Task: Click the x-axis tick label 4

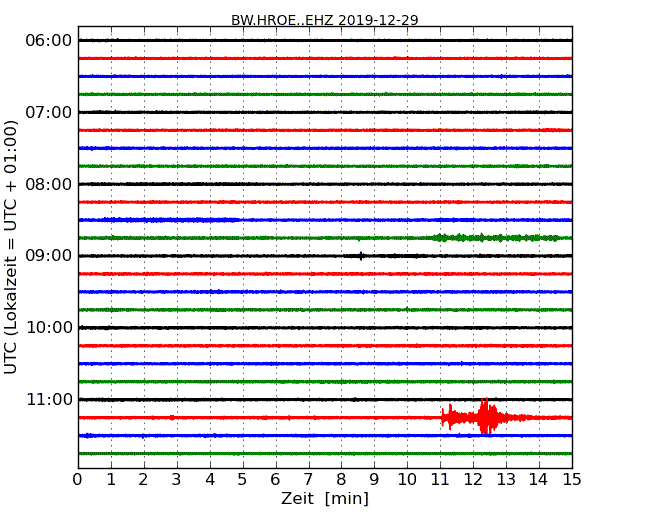Action: coord(210,479)
